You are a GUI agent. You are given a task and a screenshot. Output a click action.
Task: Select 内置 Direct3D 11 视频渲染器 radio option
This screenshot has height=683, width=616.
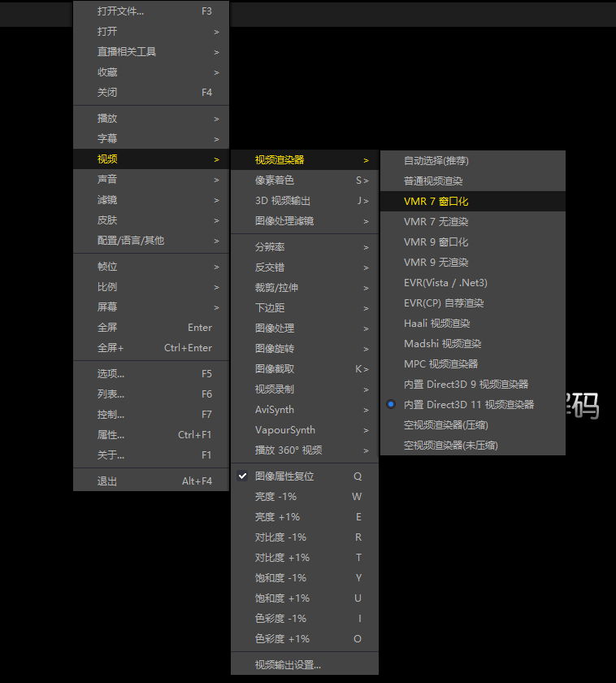[468, 404]
